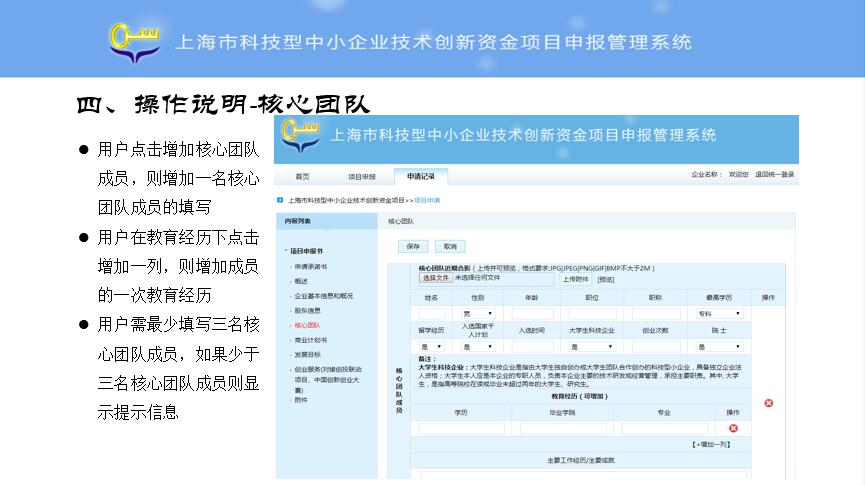Click the 职位 (position) input field
The image size is (865, 486).
coord(592,314)
